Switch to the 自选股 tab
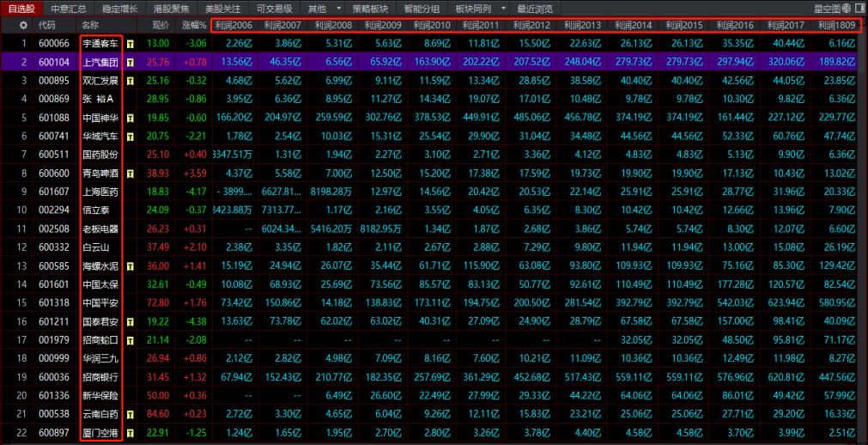868x445 pixels. pyautogui.click(x=21, y=9)
